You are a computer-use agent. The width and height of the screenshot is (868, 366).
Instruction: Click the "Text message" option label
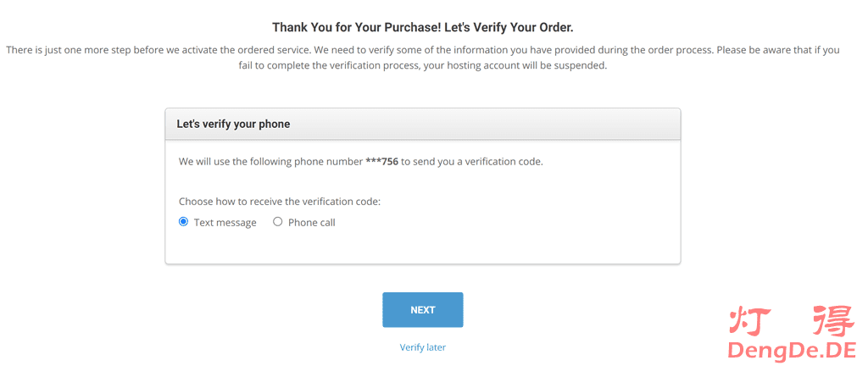225,223
